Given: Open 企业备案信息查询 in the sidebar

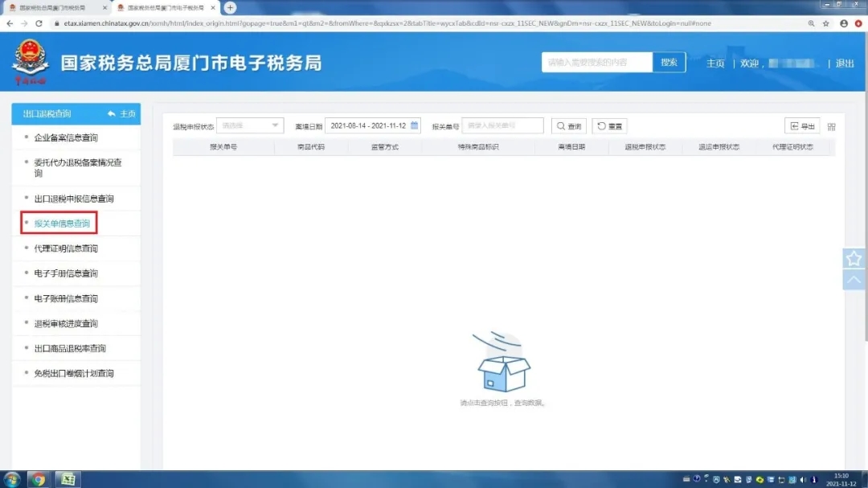Looking at the screenshot, I should pos(66,137).
